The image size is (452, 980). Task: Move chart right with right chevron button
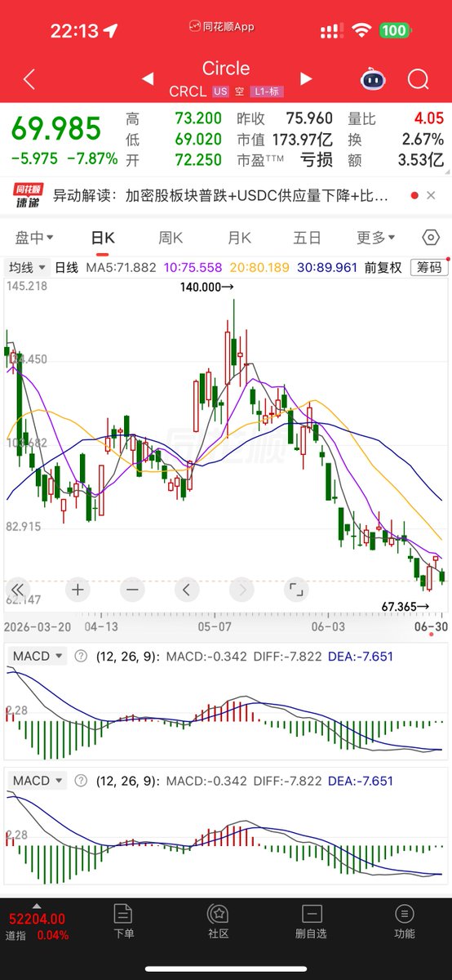coord(242,589)
